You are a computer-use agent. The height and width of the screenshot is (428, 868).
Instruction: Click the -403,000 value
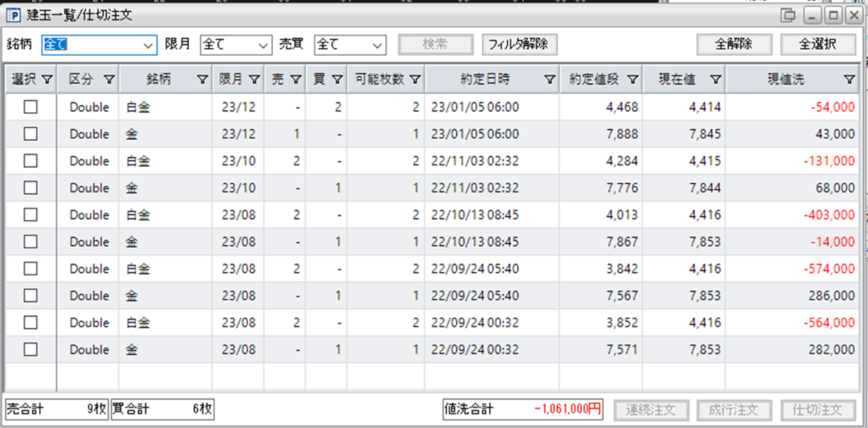[x=829, y=214]
